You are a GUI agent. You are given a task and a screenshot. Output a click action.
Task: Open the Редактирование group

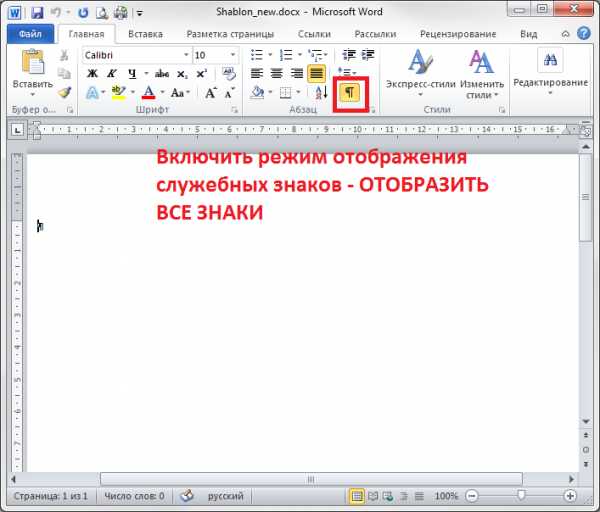550,72
